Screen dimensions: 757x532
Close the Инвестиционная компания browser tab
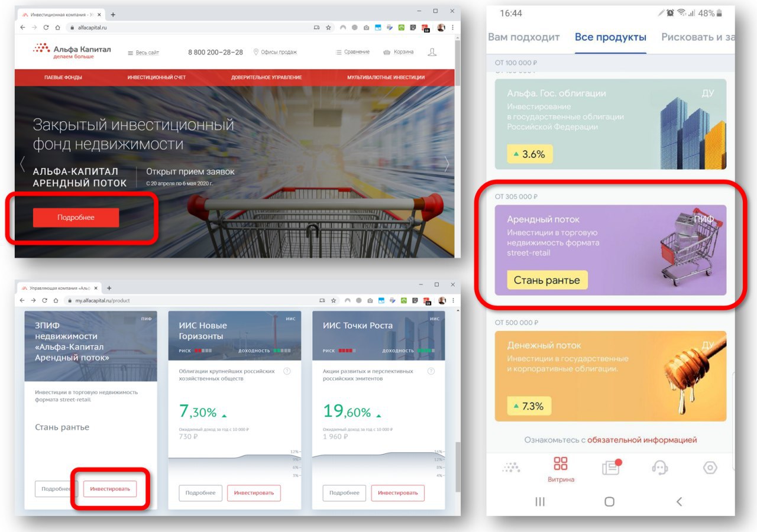(x=99, y=14)
